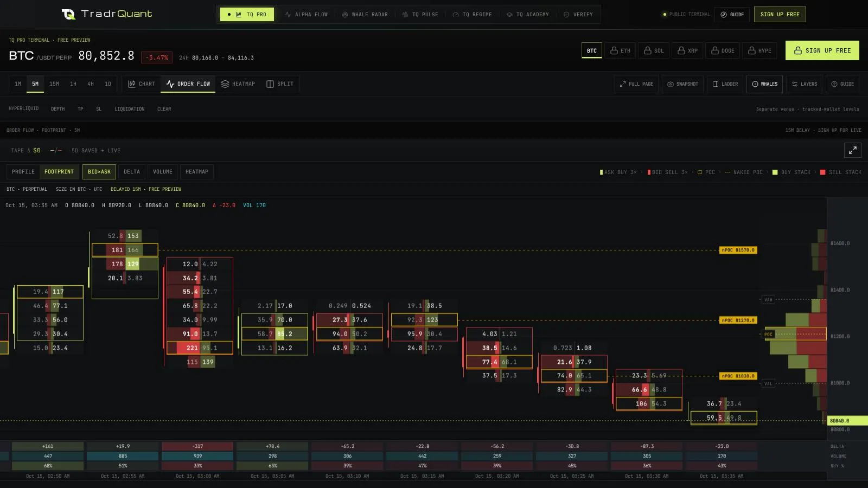
Task: Select the Volume display option
Action: coord(162,172)
